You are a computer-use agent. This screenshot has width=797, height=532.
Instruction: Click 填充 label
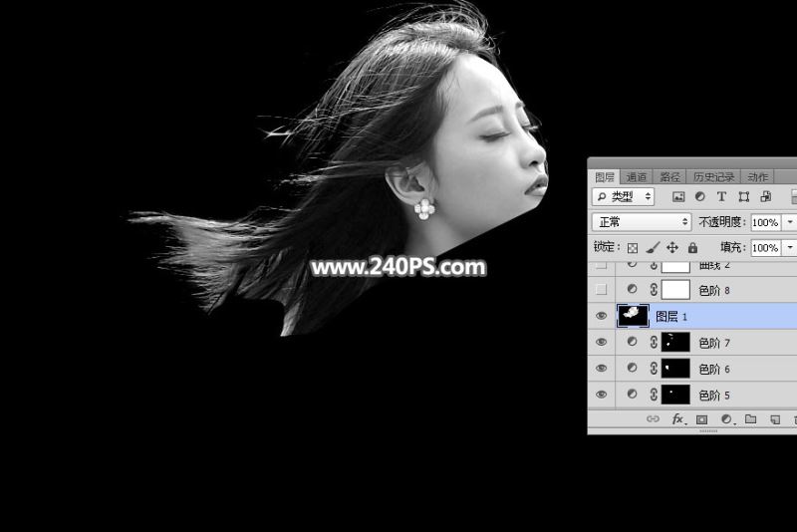coord(732,247)
